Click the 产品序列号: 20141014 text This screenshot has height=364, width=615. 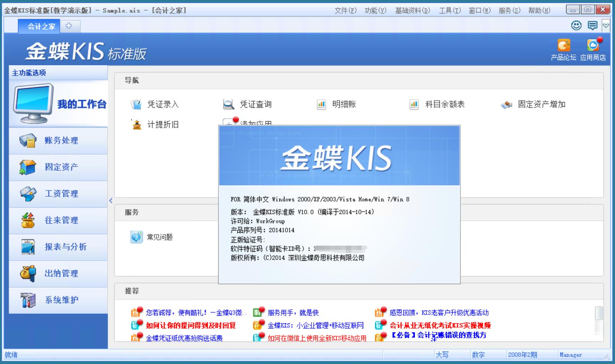tap(262, 230)
